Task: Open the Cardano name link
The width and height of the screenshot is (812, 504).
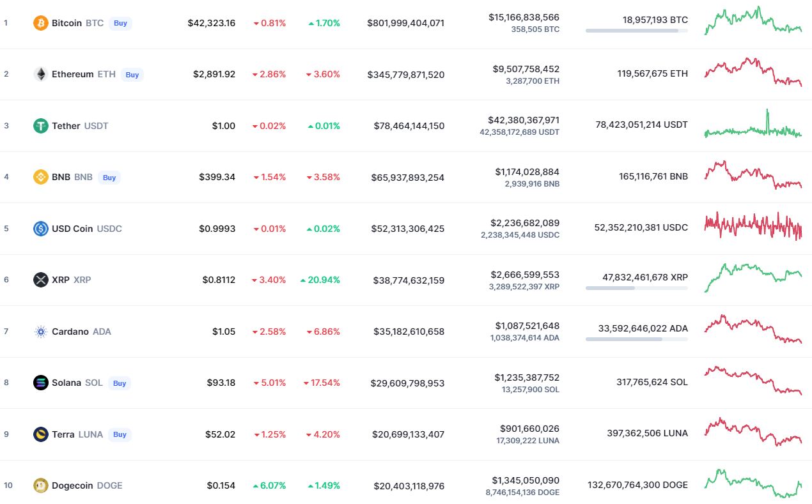Action: pyautogui.click(x=70, y=332)
